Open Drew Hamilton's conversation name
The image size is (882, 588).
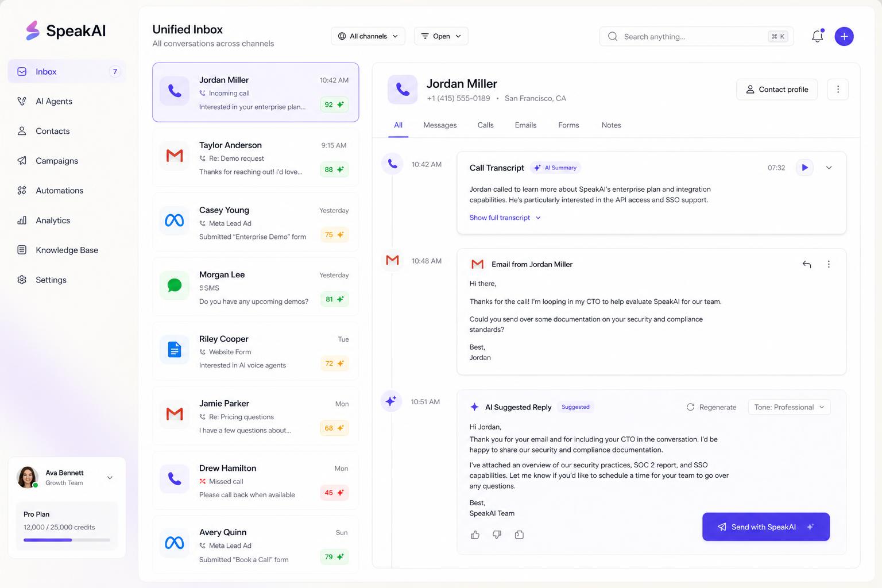tap(227, 468)
